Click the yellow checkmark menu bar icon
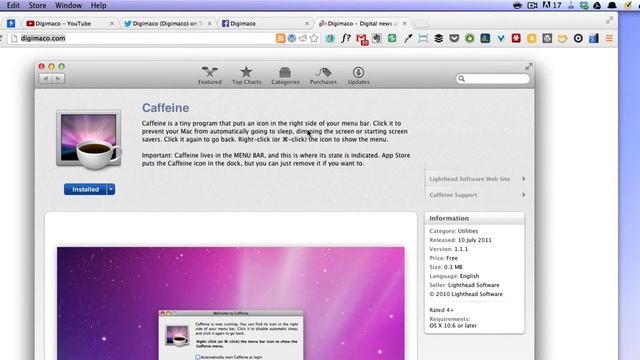This screenshot has height=360, width=640. [x=628, y=5]
